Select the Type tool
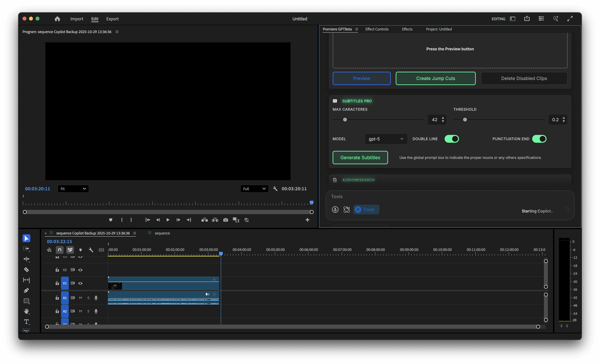The height and width of the screenshot is (364, 600). point(26,322)
